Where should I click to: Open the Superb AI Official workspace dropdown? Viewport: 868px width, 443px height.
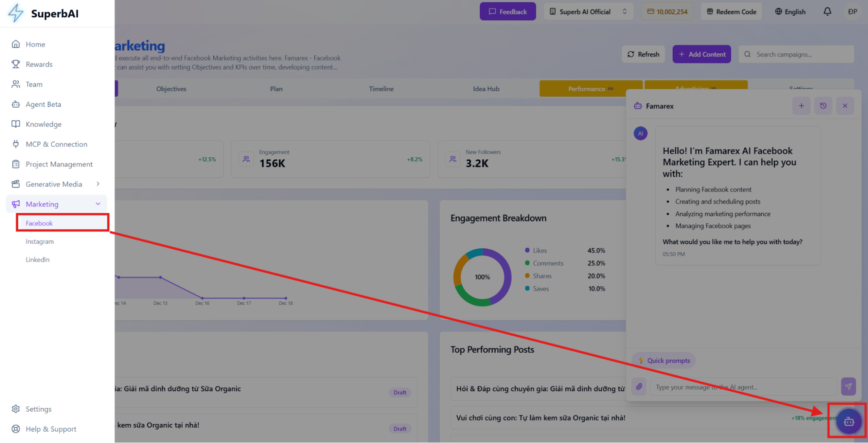click(588, 11)
